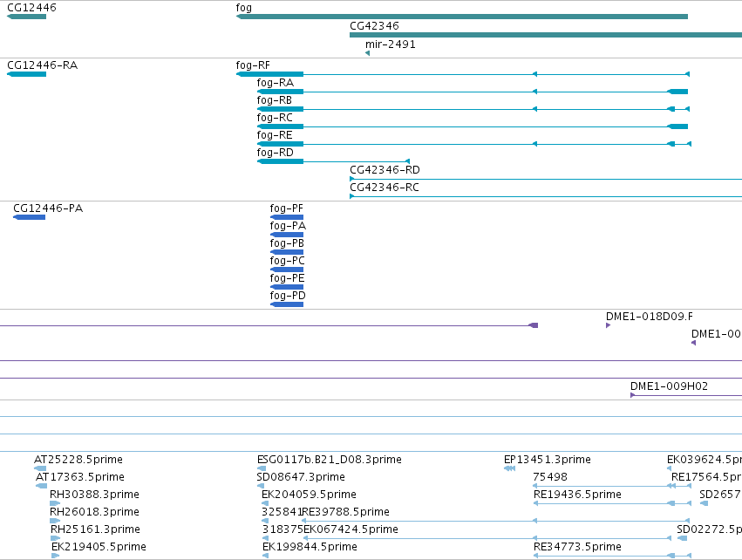The image size is (742, 560).
Task: Click the CG42346 gene label
Action: pyautogui.click(x=374, y=26)
